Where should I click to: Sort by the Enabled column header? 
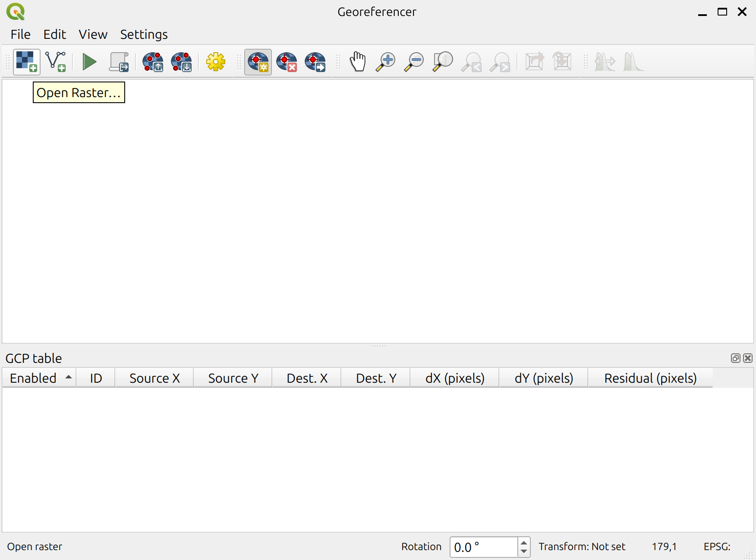[39, 378]
